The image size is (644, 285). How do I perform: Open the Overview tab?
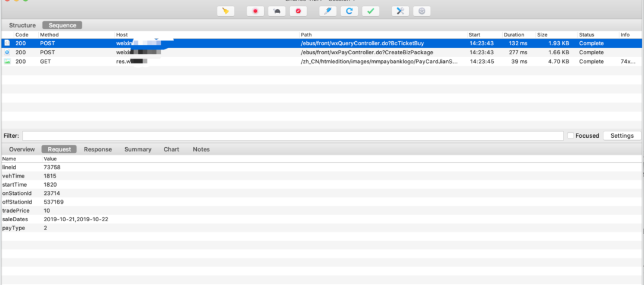pyautogui.click(x=22, y=150)
